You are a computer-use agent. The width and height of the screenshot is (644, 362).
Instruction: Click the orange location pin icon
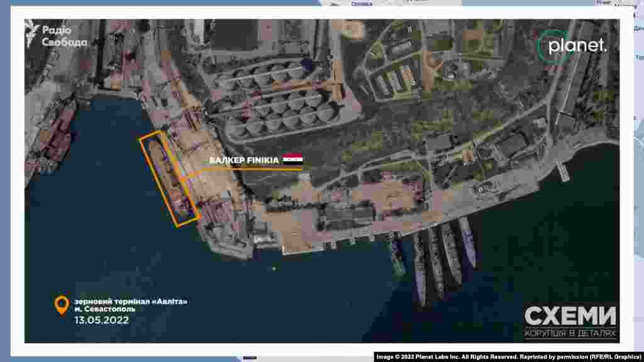(62, 305)
